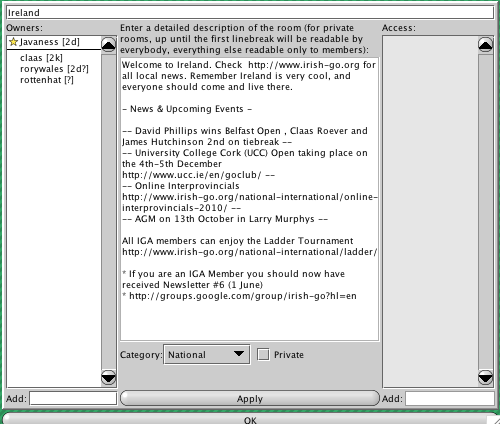Click the Access list scrollbar track
The width and height of the screenshot is (500, 424).
(486, 211)
